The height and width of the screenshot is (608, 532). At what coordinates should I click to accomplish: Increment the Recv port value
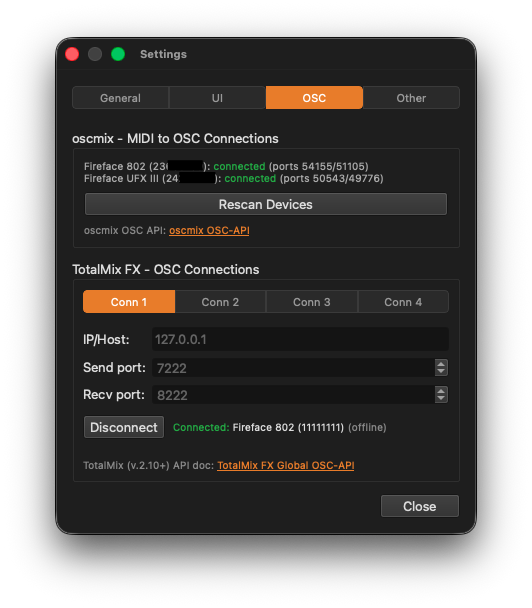pyautogui.click(x=441, y=391)
